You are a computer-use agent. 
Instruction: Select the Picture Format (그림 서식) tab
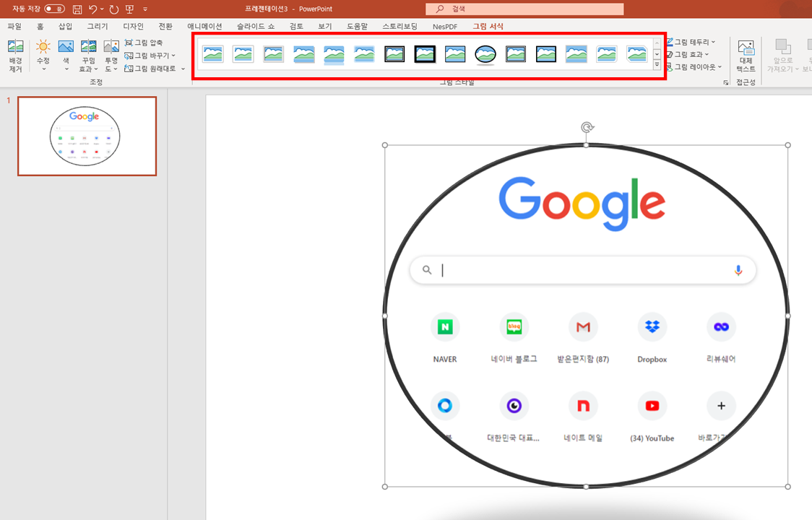pos(488,26)
